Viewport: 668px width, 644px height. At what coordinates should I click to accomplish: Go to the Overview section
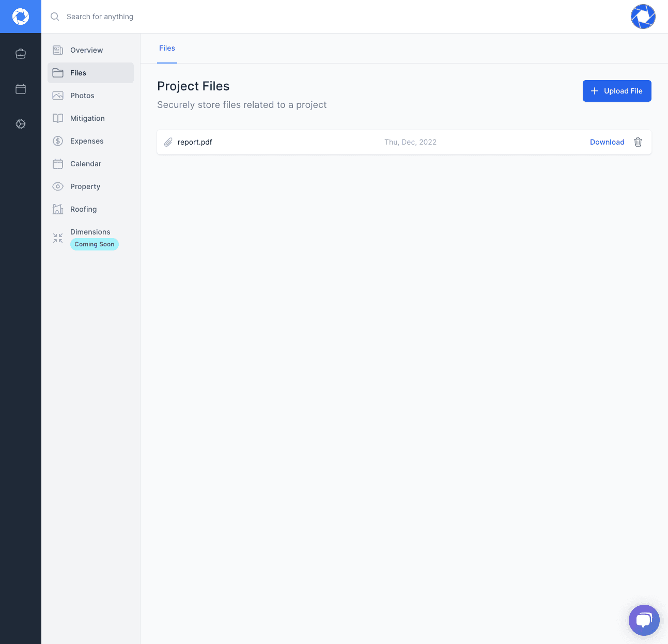[x=90, y=50]
